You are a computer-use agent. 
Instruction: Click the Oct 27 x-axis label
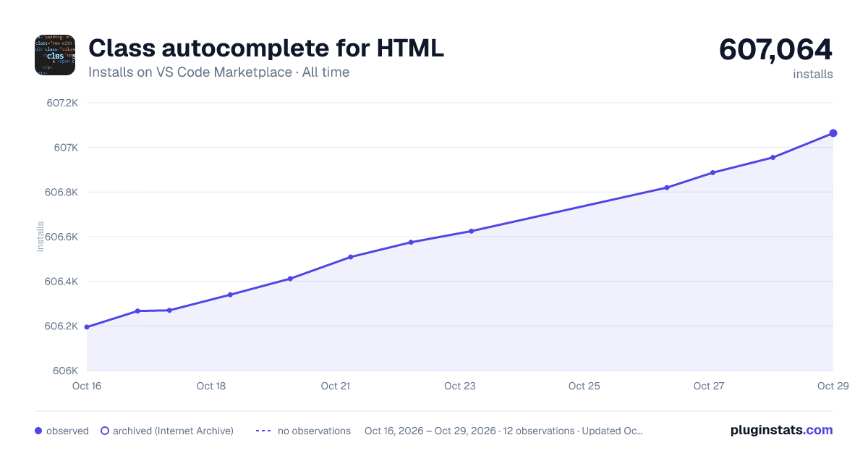click(x=709, y=386)
